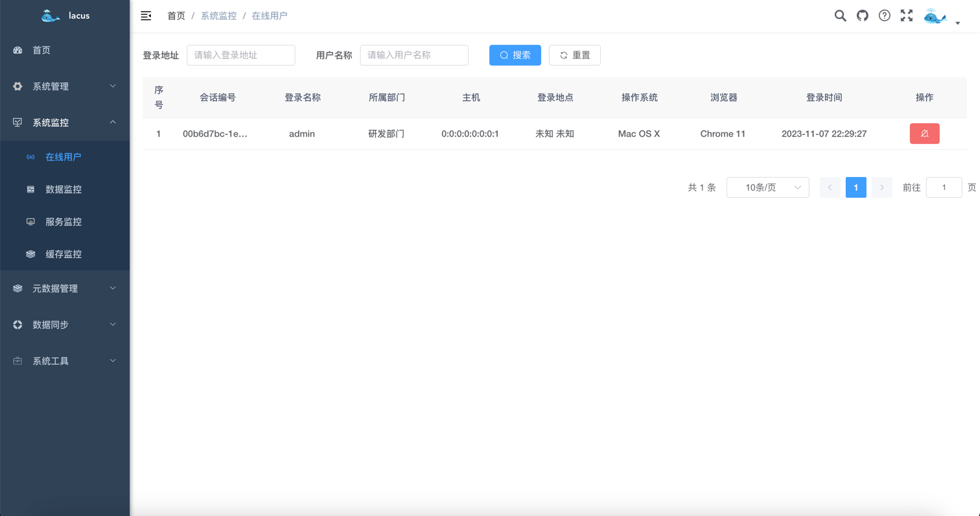Open the avatar dropdown caret
Image resolution: width=980 pixels, height=516 pixels.
point(957,23)
